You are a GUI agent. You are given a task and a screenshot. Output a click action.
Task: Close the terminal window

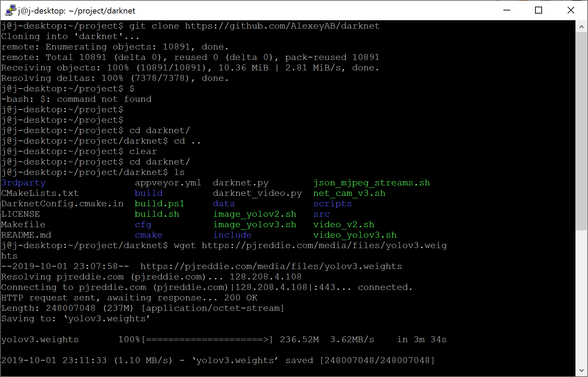point(571,10)
